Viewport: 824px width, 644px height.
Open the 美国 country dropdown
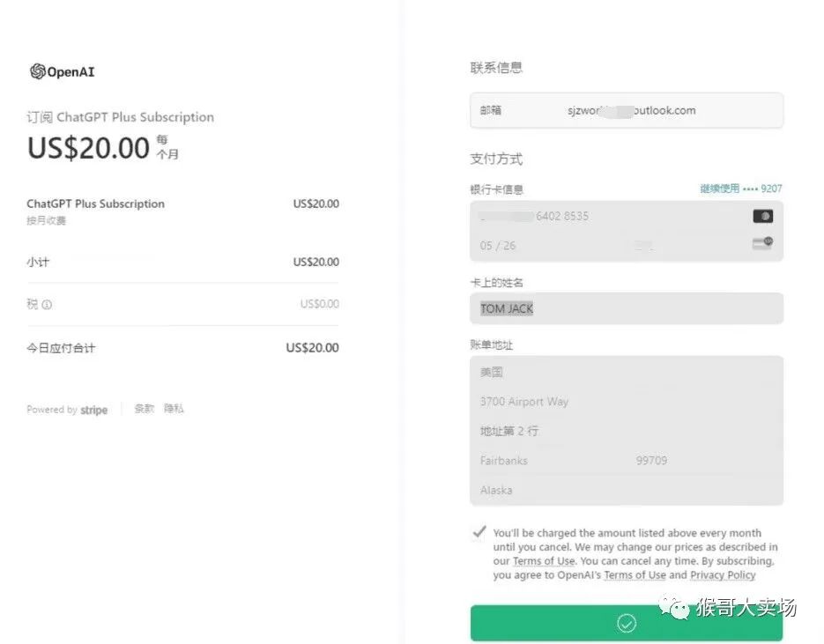[x=627, y=372]
